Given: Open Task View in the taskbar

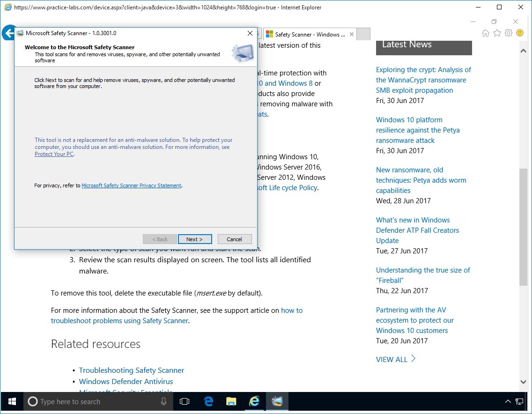Looking at the screenshot, I should (x=185, y=401).
